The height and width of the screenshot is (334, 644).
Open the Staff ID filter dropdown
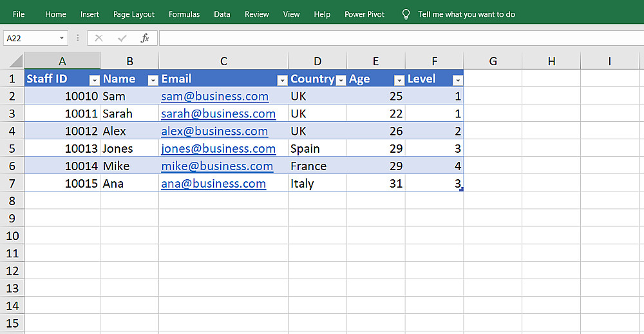[x=94, y=80]
